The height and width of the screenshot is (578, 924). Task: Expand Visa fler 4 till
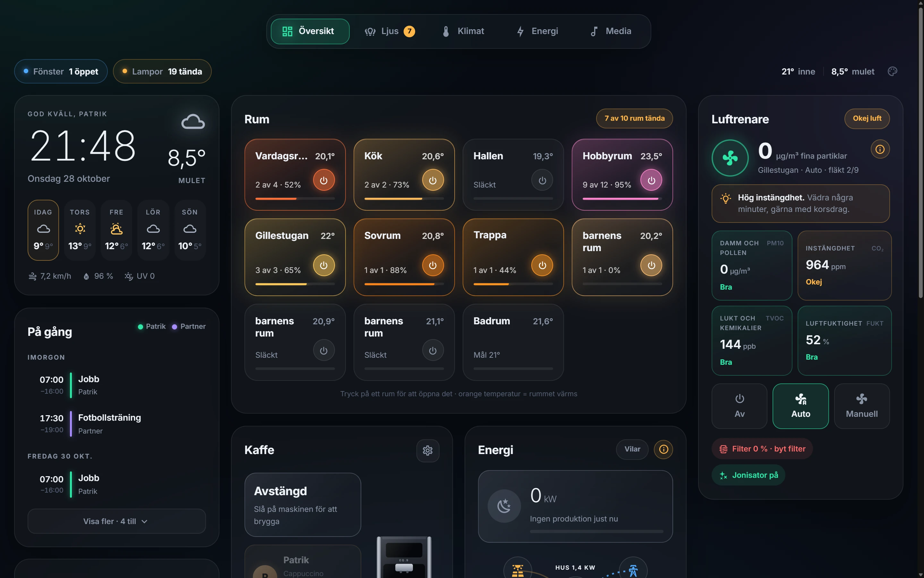[116, 521]
